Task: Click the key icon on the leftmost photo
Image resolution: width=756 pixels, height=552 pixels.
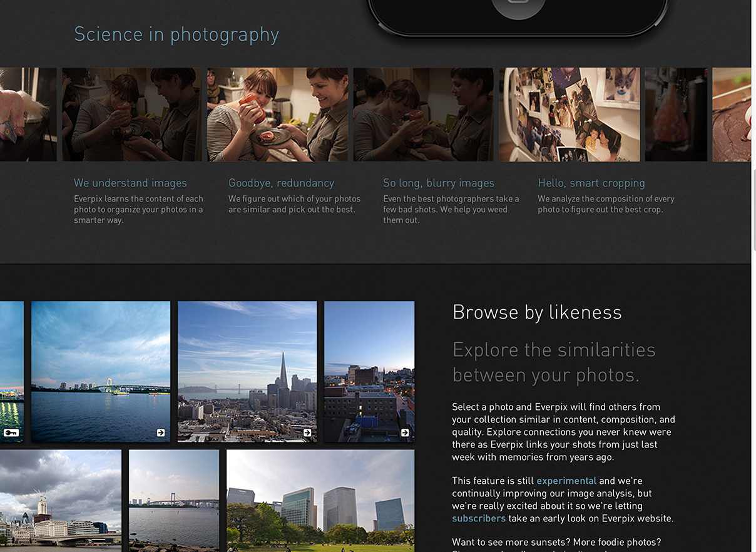Action: 11,432
